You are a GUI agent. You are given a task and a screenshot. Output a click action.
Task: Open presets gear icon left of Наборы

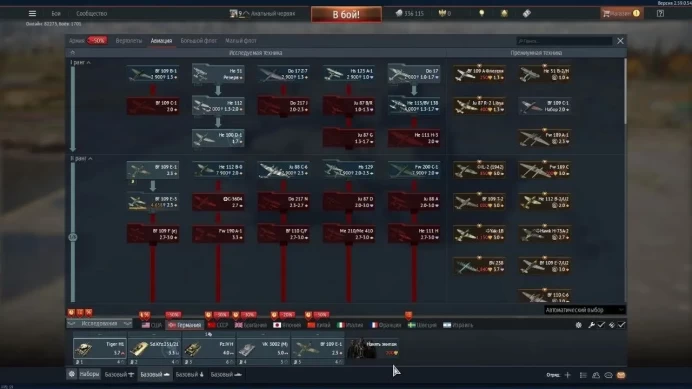coord(71,374)
